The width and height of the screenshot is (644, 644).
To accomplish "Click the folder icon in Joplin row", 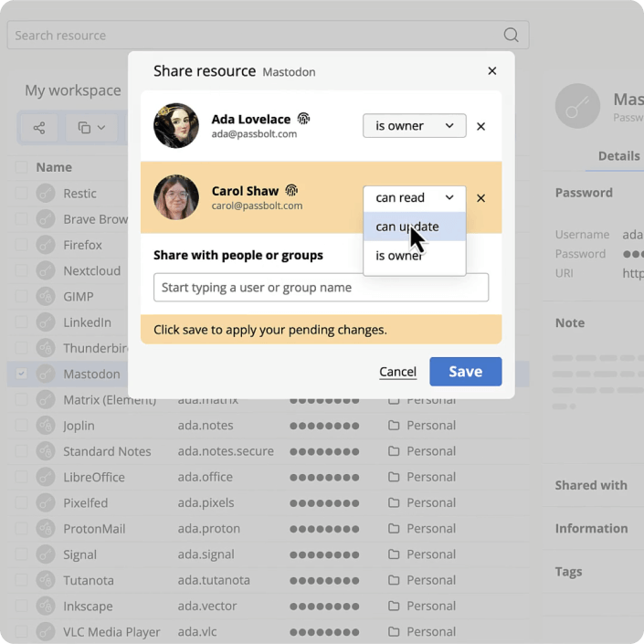I will [394, 425].
